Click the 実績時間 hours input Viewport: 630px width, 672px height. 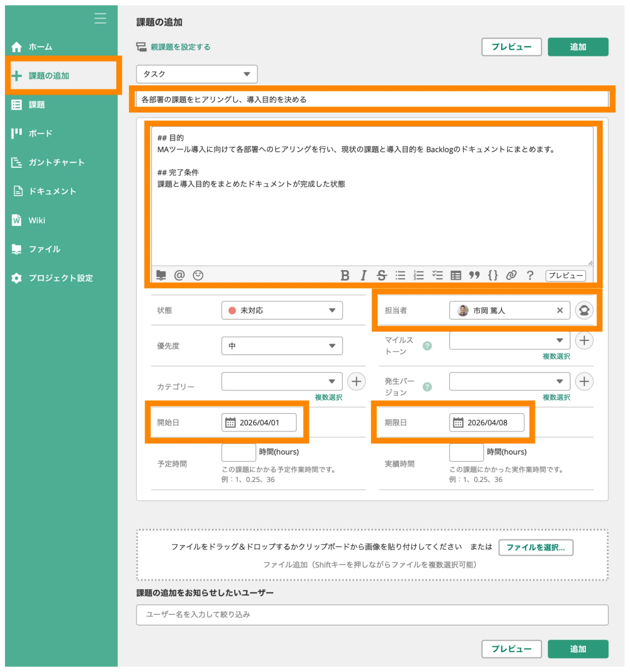[466, 452]
